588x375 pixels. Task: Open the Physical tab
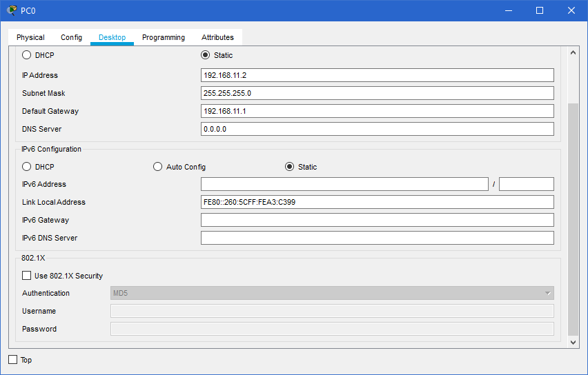coord(30,37)
